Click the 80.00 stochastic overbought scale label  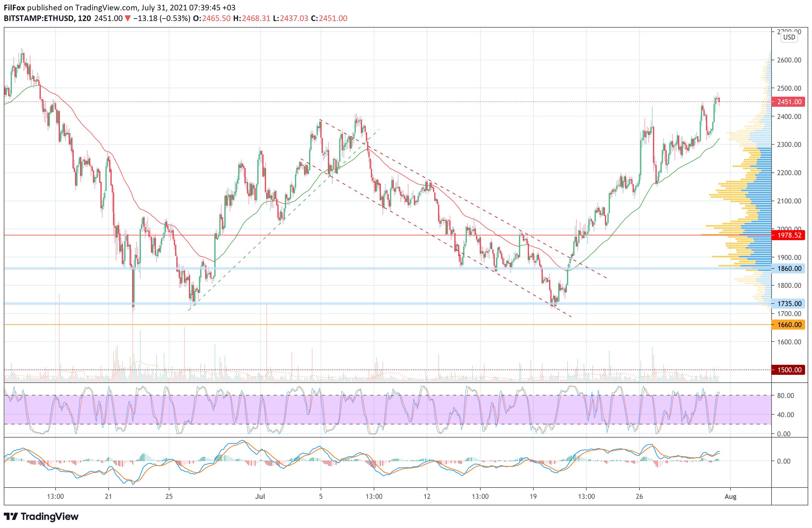point(785,396)
